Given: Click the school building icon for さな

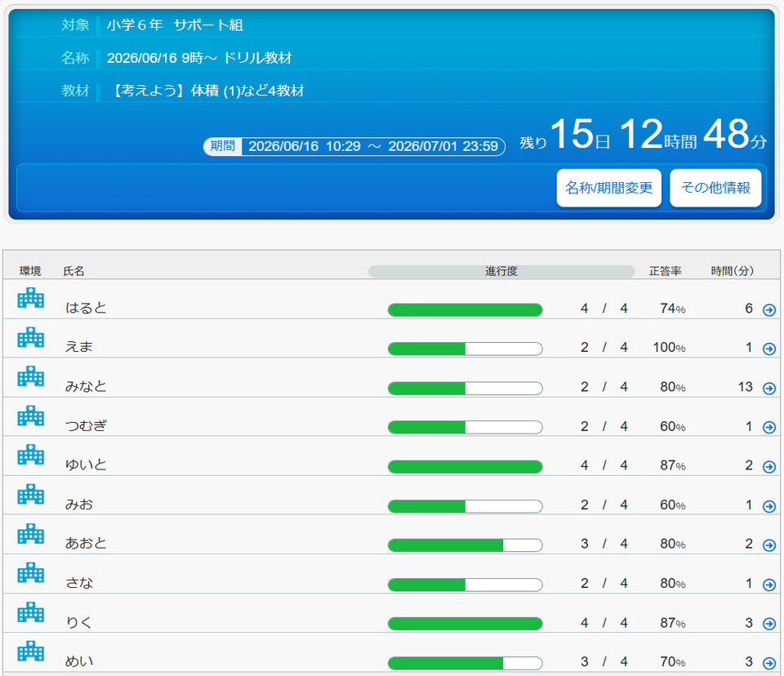Looking at the screenshot, I should point(31,572).
